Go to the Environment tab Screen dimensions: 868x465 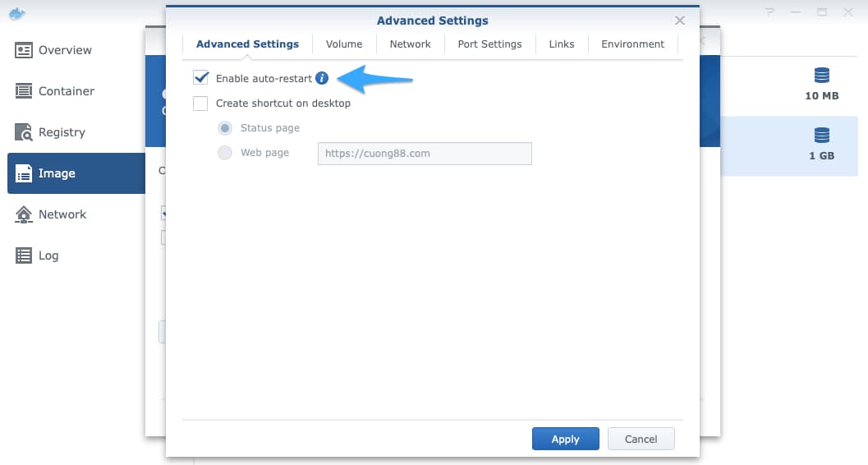(632, 44)
